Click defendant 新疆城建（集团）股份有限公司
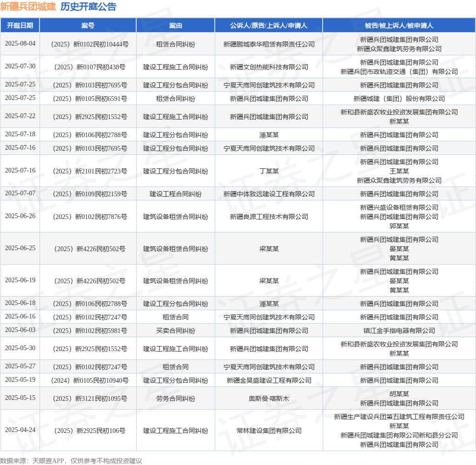Screen dimensions: 476x465 (x=399, y=99)
